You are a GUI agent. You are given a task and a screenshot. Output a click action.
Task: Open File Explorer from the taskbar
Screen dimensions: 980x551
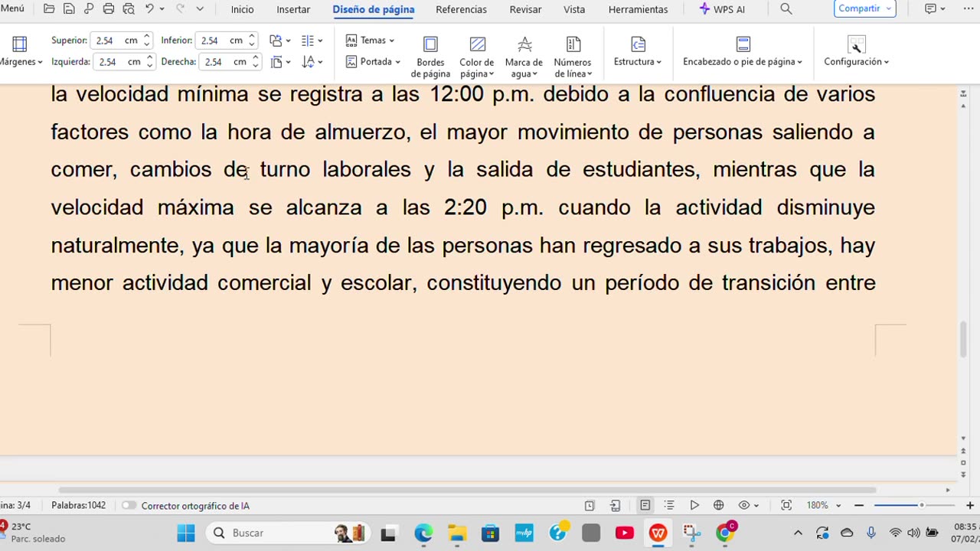(x=457, y=533)
